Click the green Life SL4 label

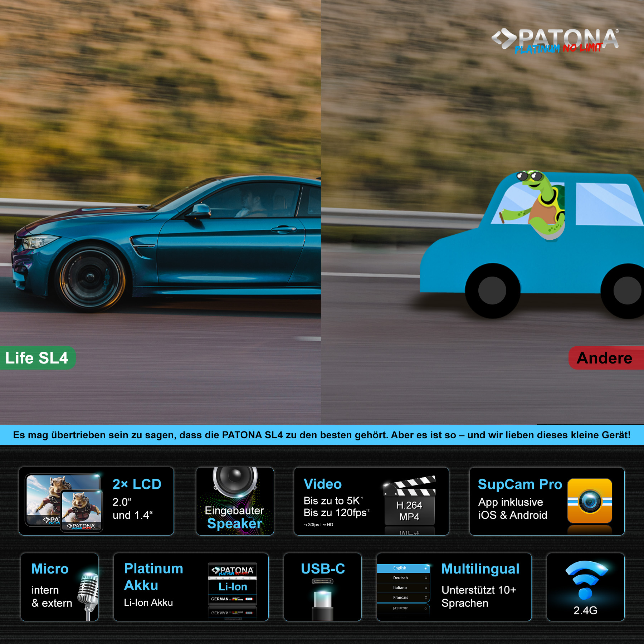(x=37, y=358)
